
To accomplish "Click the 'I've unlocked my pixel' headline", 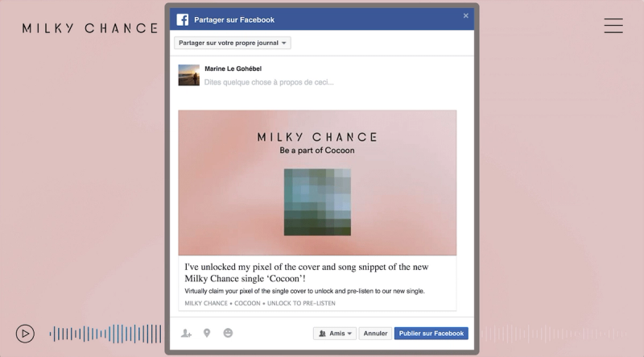I will [307, 272].
